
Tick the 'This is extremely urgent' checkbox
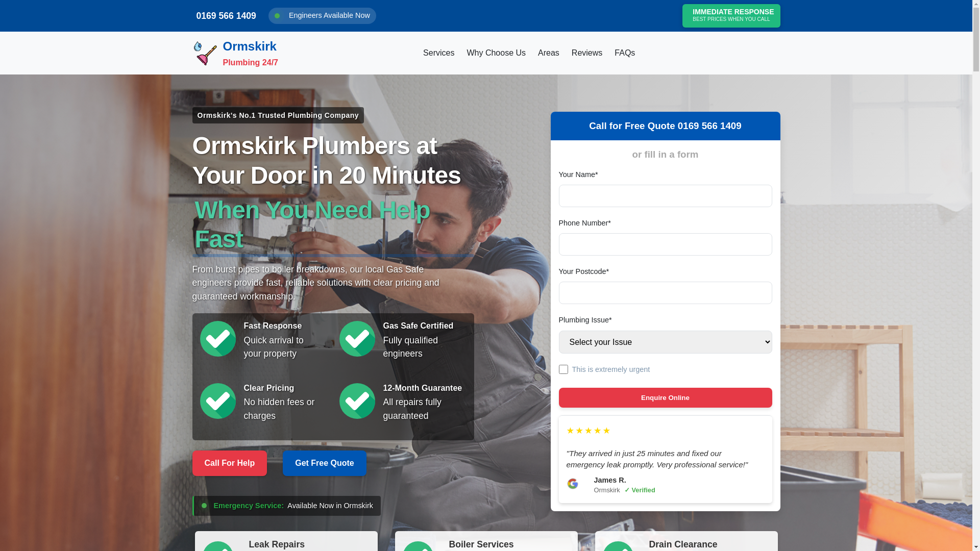[563, 369]
